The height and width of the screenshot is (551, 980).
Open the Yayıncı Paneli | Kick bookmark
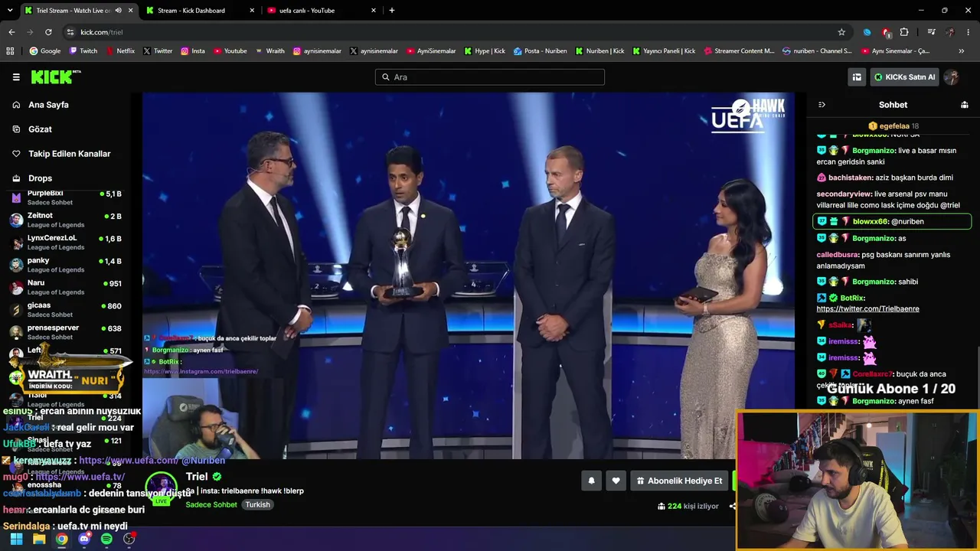coord(664,51)
